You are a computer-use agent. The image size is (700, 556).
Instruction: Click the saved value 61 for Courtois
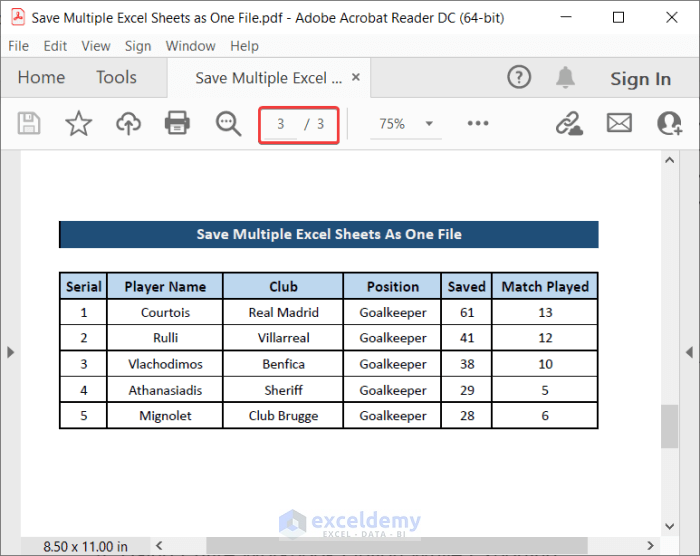point(467,312)
